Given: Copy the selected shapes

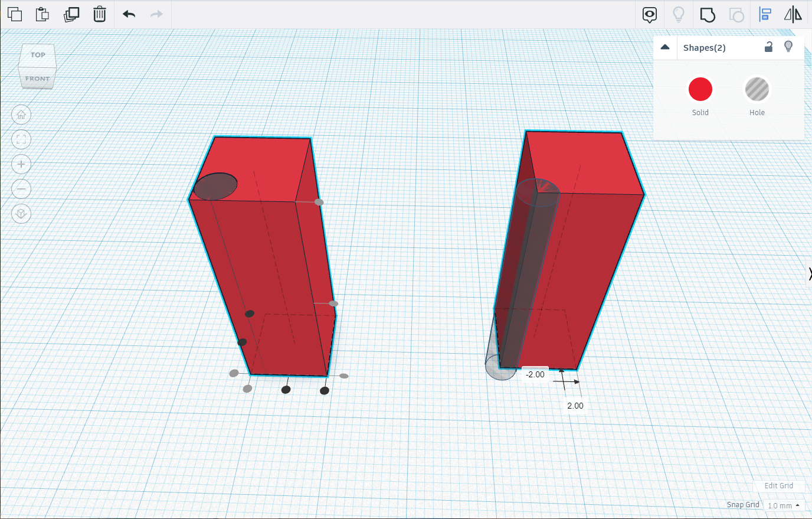Looking at the screenshot, I should (15, 14).
